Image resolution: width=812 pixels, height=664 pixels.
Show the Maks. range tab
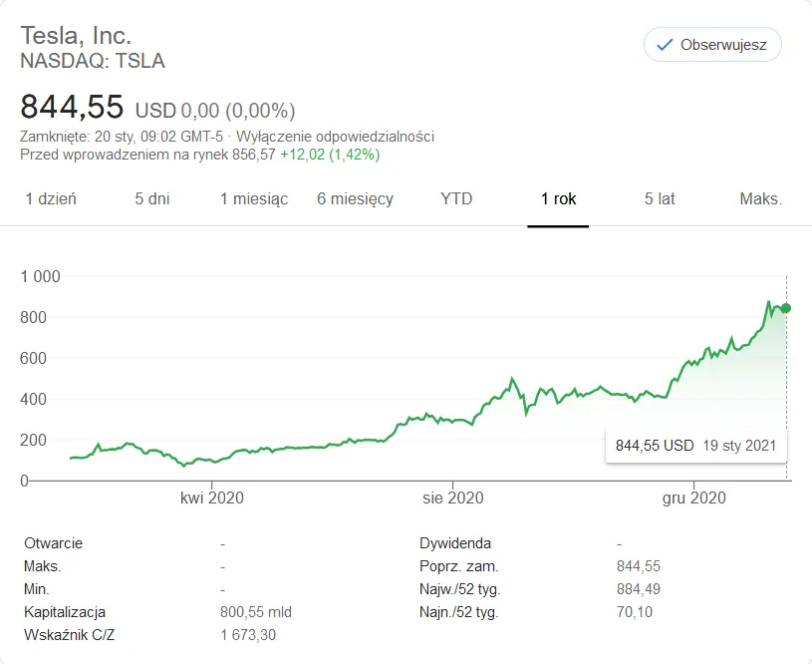tap(761, 199)
